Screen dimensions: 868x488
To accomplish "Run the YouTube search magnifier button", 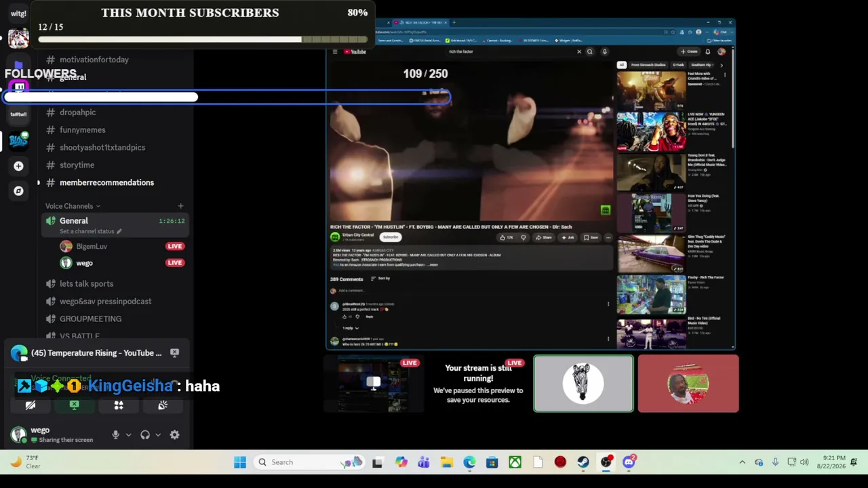I will (x=590, y=52).
